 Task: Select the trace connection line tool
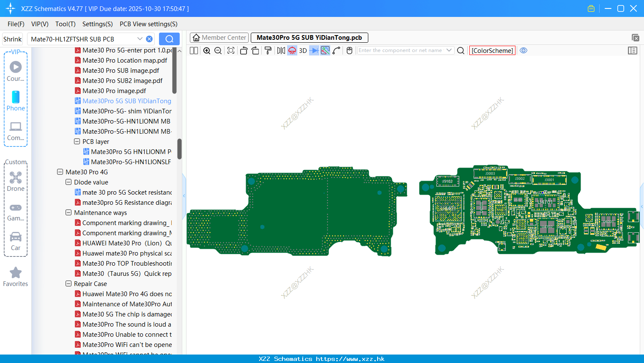point(337,50)
